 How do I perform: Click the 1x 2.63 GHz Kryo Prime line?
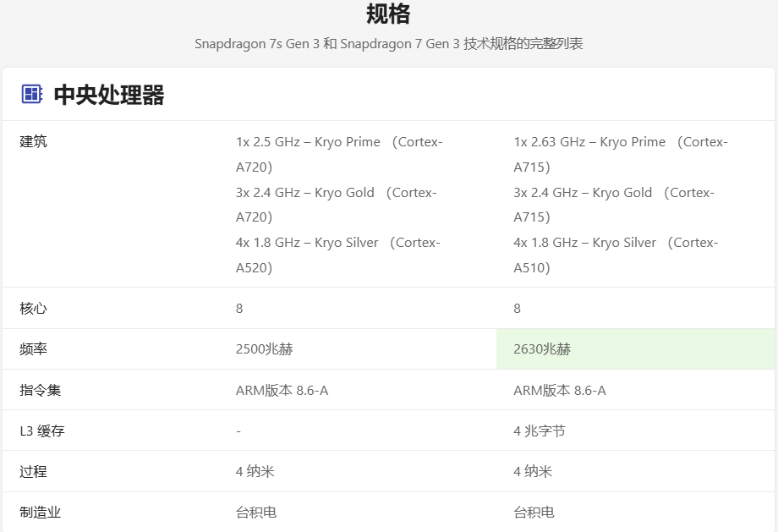coord(621,154)
